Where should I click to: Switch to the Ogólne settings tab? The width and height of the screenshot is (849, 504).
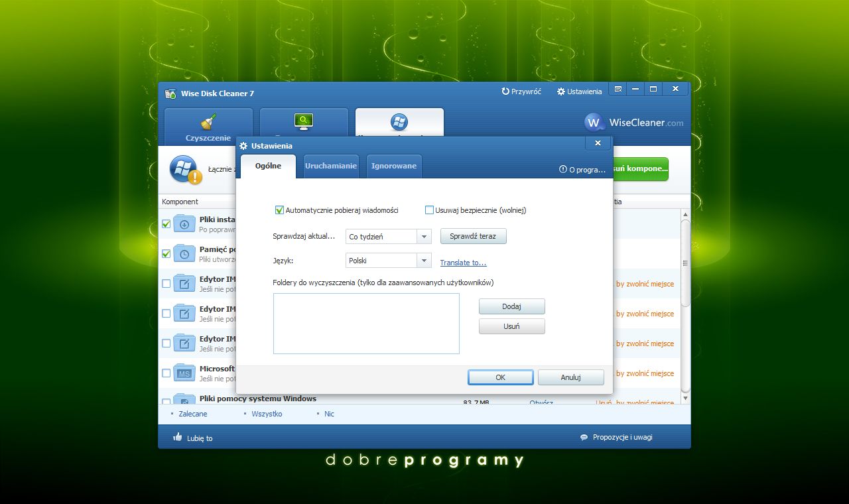tap(268, 166)
